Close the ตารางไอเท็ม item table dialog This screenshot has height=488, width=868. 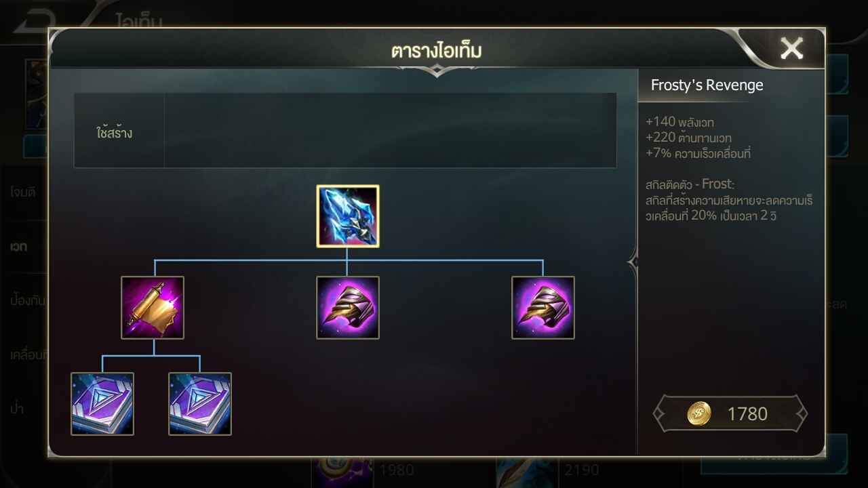[x=791, y=48]
